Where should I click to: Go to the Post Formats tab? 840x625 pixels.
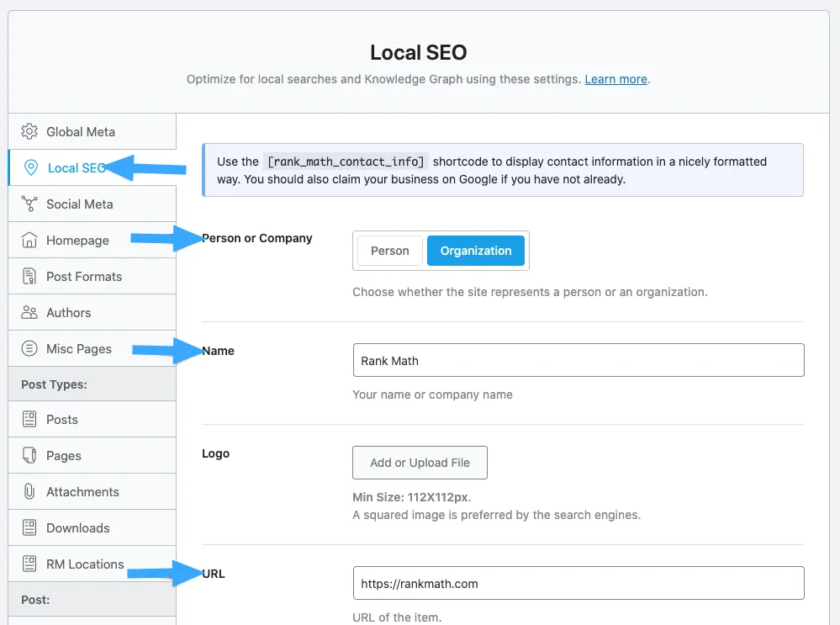92,276
